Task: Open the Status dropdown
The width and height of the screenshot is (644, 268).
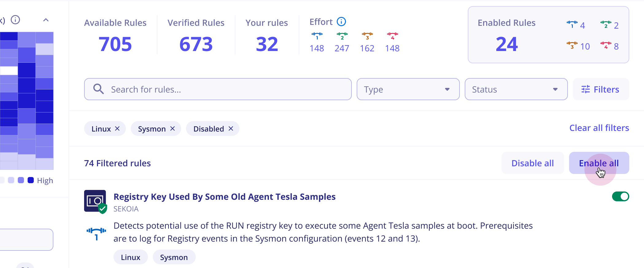Action: click(x=516, y=89)
